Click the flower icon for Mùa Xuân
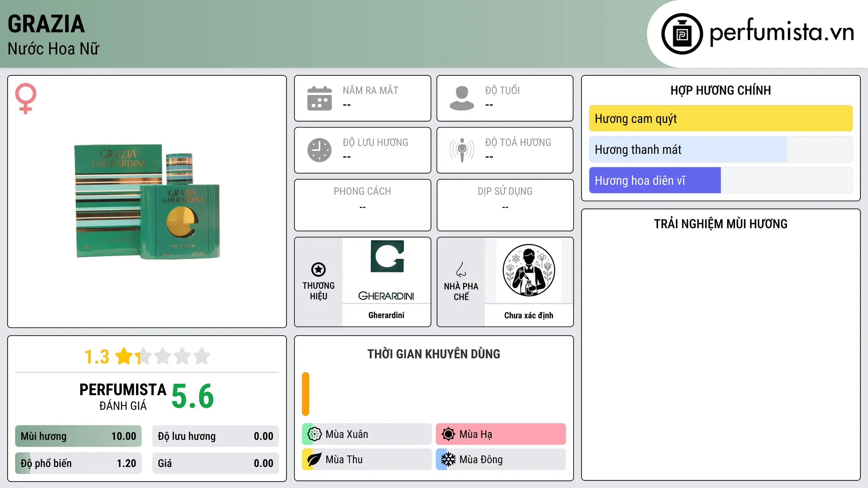The height and width of the screenshot is (488, 868). 314,434
